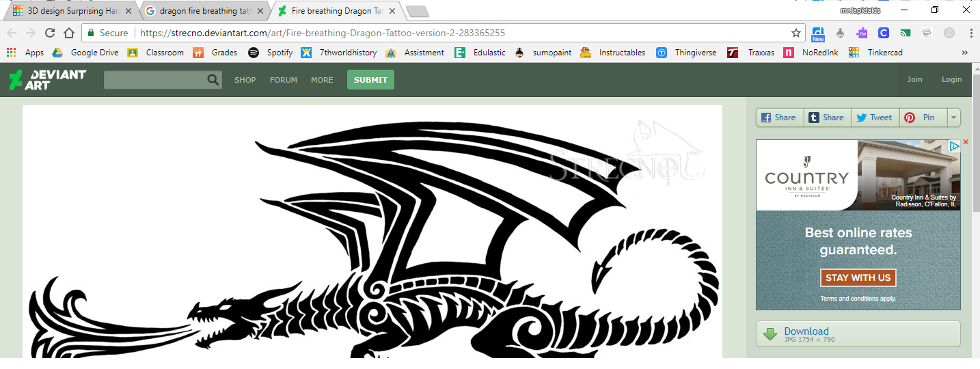The width and height of the screenshot is (980, 369).
Task: Click the Secure padlock site info
Action: point(107,33)
